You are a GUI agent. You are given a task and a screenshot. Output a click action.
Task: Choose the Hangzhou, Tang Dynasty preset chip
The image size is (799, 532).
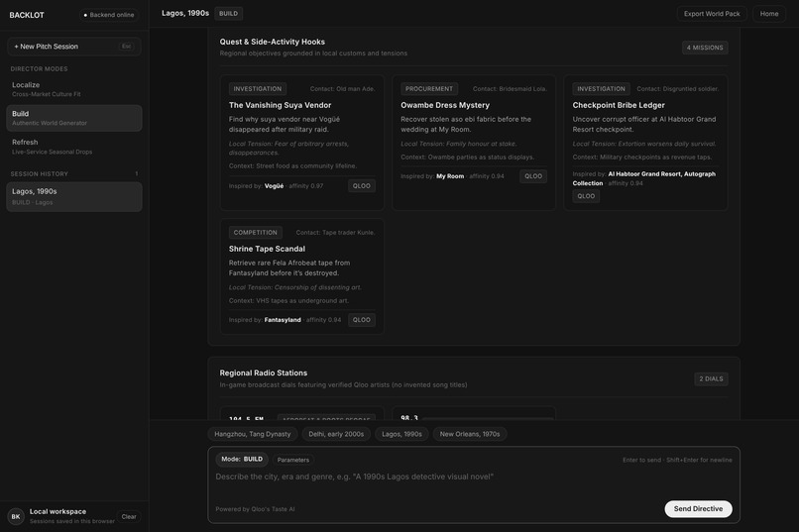point(252,434)
